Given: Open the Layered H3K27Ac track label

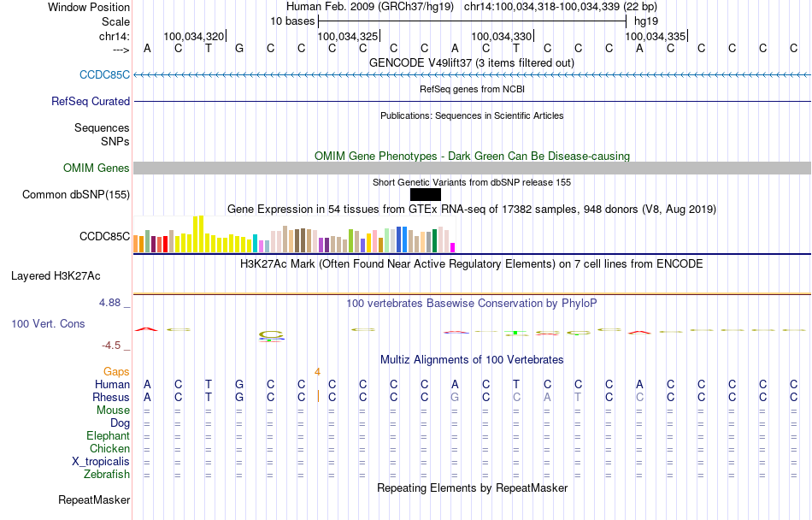Looking at the screenshot, I should click(56, 276).
